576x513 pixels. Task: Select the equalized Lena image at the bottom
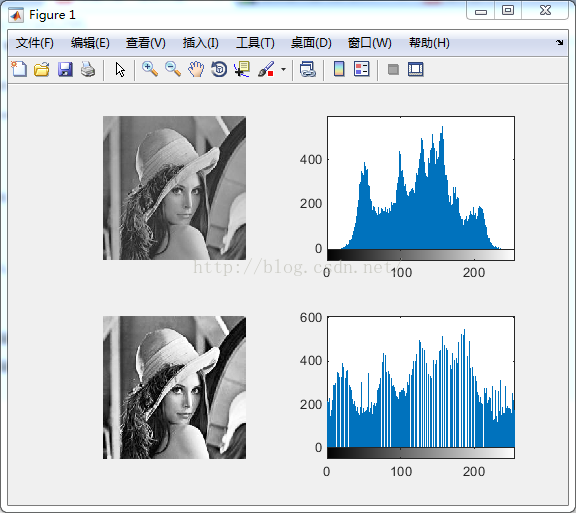174,387
